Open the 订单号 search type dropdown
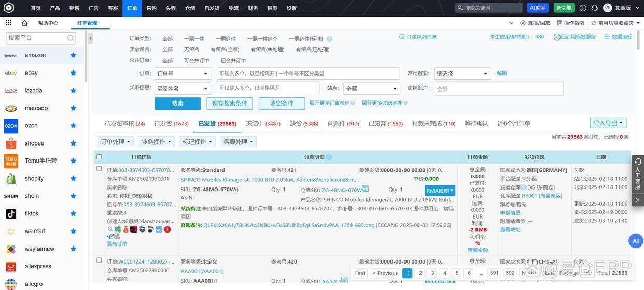Screen dimensions: 644x290 tap(183, 74)
